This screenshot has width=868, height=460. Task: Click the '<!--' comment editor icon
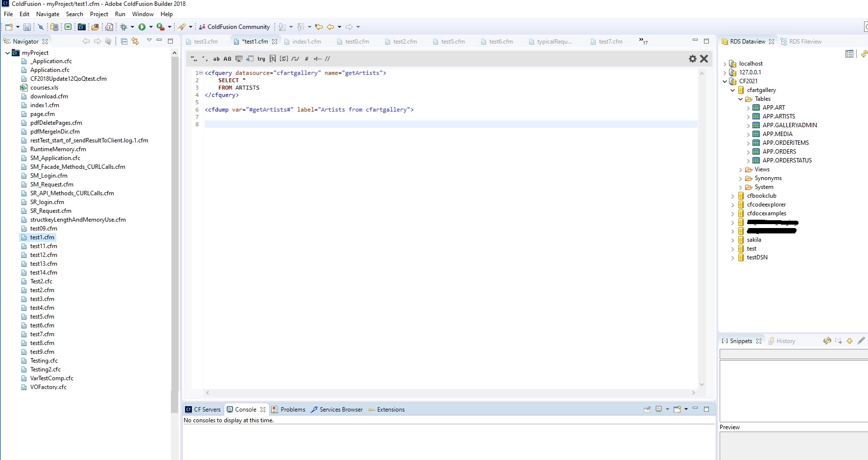tap(318, 59)
